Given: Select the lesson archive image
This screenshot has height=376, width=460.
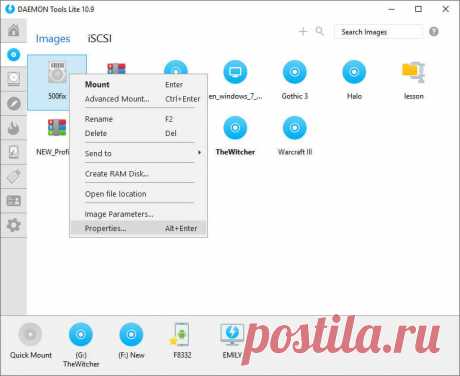Looking at the screenshot, I should tap(414, 80).
